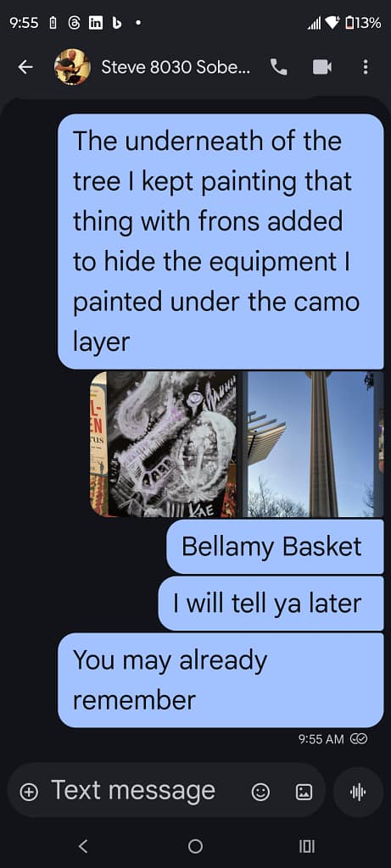
Task: Open the tall tower photo
Action: click(x=310, y=444)
